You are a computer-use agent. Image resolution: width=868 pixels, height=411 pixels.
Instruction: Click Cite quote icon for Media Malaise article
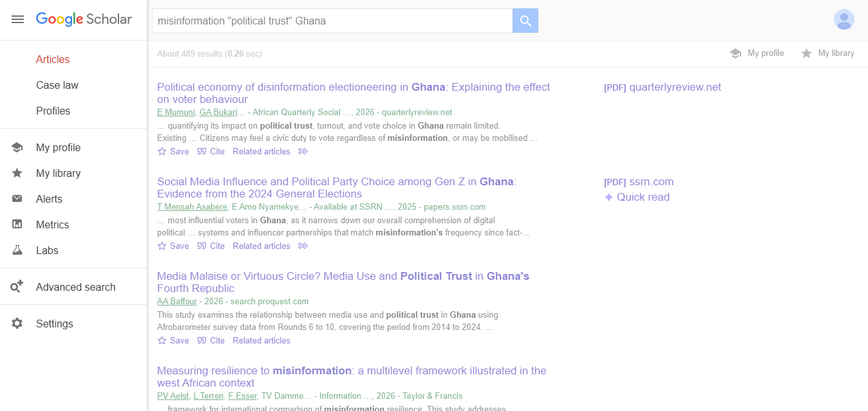coord(202,340)
